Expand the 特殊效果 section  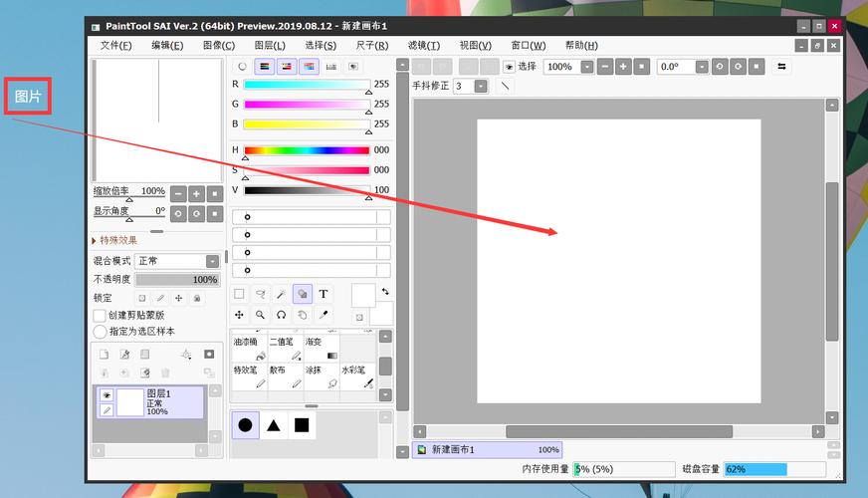point(114,240)
